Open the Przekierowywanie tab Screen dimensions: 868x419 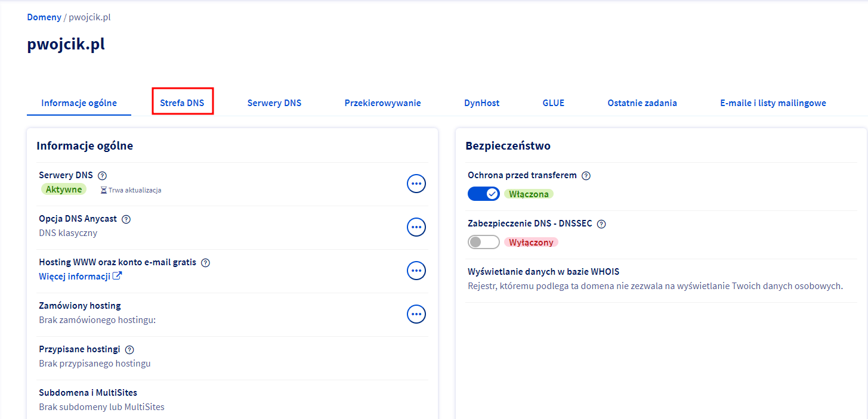click(382, 103)
